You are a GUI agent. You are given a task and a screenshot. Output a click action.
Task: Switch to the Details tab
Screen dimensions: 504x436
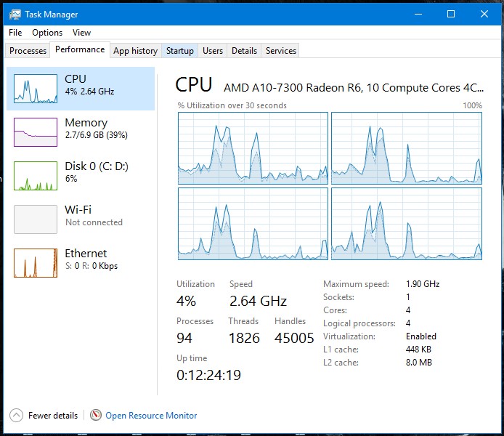244,51
